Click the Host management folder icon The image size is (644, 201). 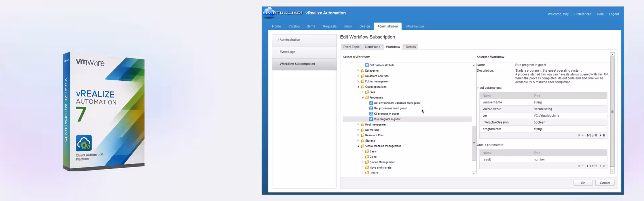click(x=362, y=124)
